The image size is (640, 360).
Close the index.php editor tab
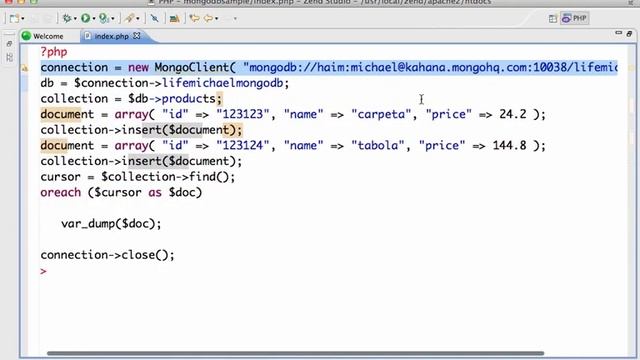click(x=137, y=36)
